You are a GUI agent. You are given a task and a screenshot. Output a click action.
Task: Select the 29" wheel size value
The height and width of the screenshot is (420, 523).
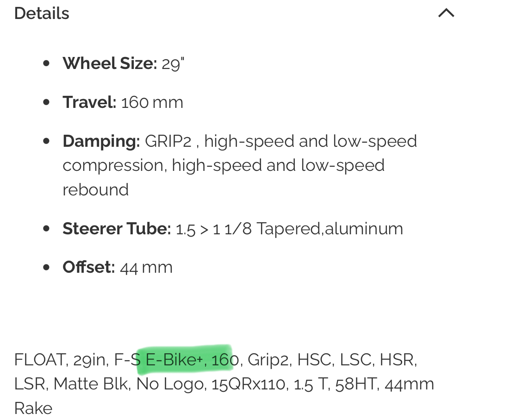pos(173,63)
